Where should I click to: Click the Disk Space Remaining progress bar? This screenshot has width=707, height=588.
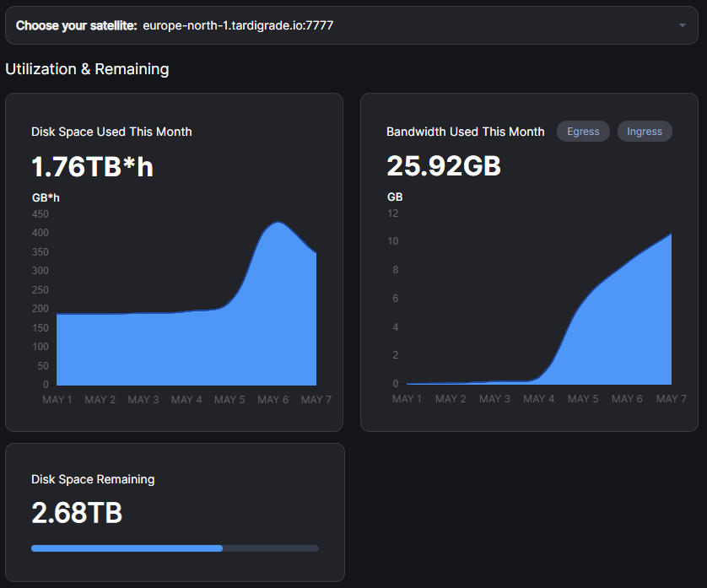[x=175, y=548]
